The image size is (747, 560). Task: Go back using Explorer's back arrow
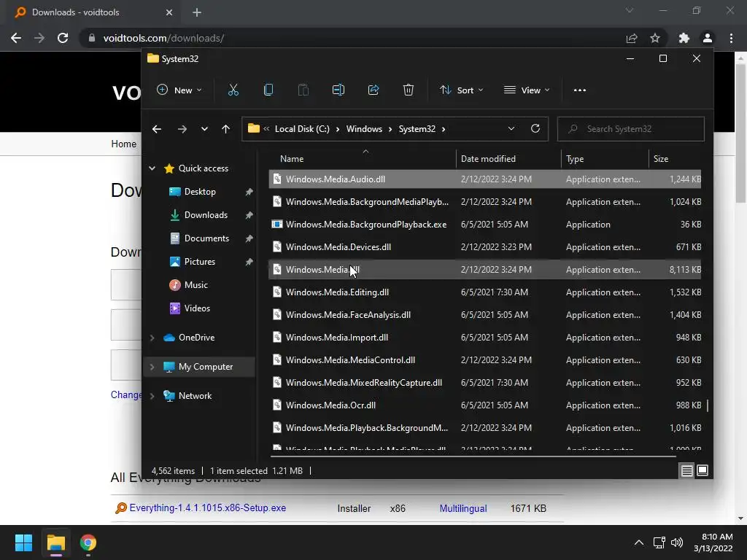[x=157, y=129]
